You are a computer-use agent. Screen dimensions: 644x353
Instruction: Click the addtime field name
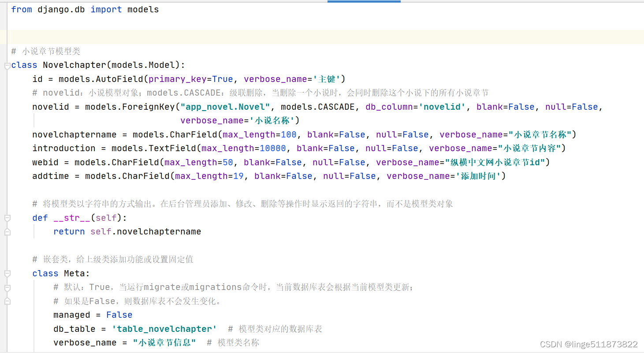click(51, 176)
